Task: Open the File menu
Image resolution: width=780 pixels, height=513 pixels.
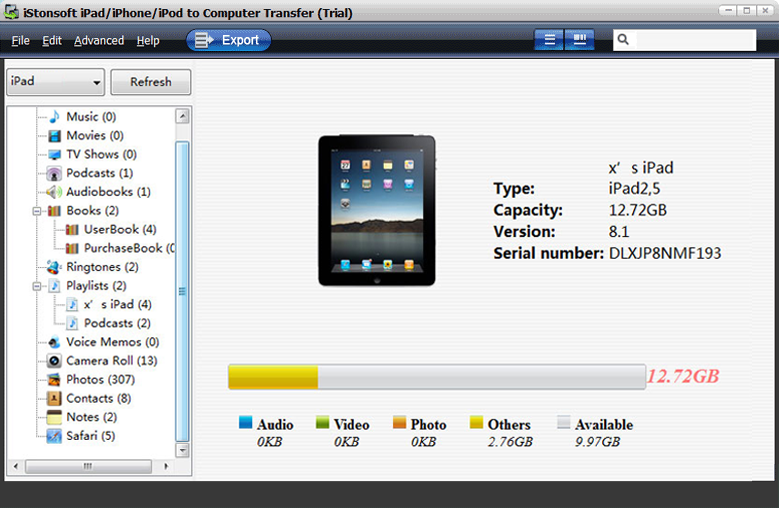Action: coord(20,40)
